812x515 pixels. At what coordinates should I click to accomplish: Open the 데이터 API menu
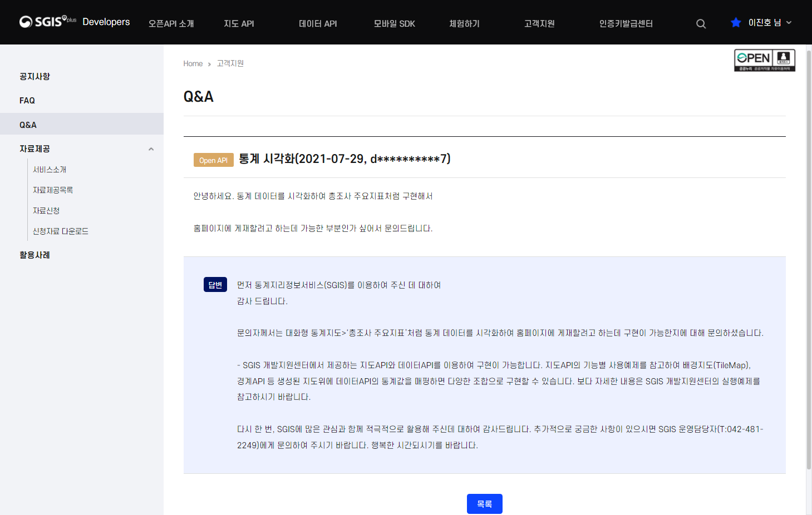(317, 23)
